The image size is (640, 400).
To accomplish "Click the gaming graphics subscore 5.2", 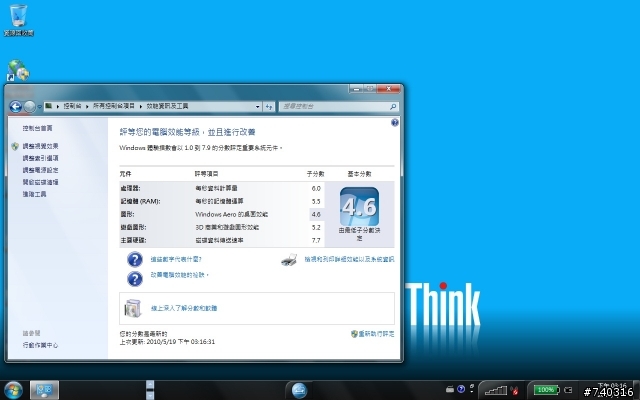I will [x=316, y=227].
